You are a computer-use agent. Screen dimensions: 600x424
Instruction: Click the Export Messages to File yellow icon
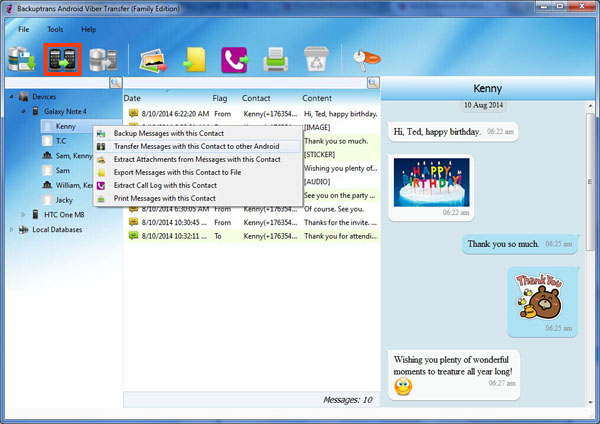click(195, 60)
